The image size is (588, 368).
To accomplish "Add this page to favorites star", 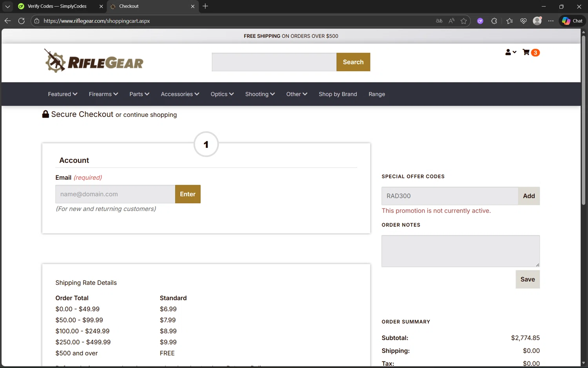I will point(464,21).
